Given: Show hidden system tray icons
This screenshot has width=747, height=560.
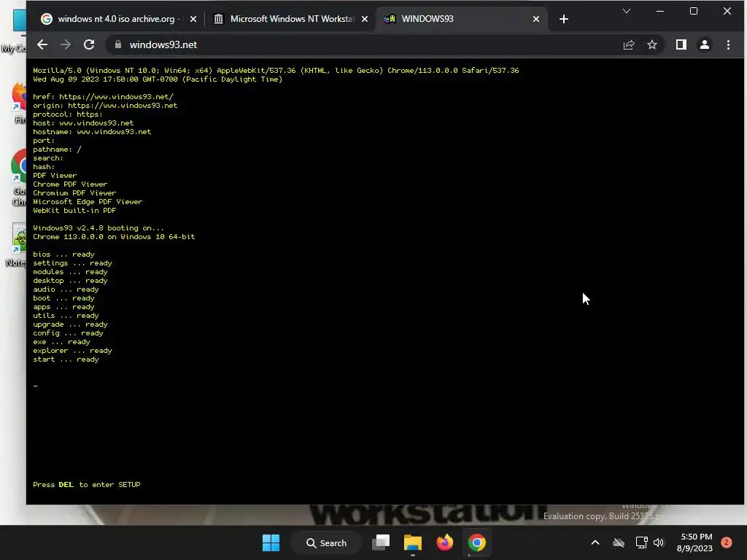Looking at the screenshot, I should pyautogui.click(x=595, y=542).
